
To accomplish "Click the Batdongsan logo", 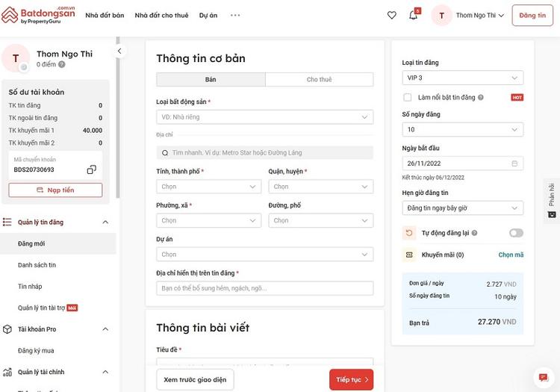I will pos(38,15).
